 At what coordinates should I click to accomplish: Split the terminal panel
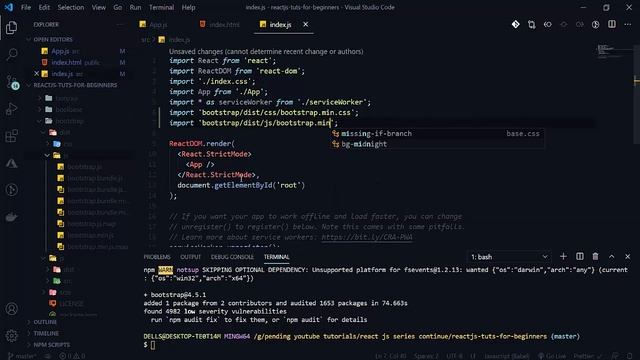click(580, 256)
